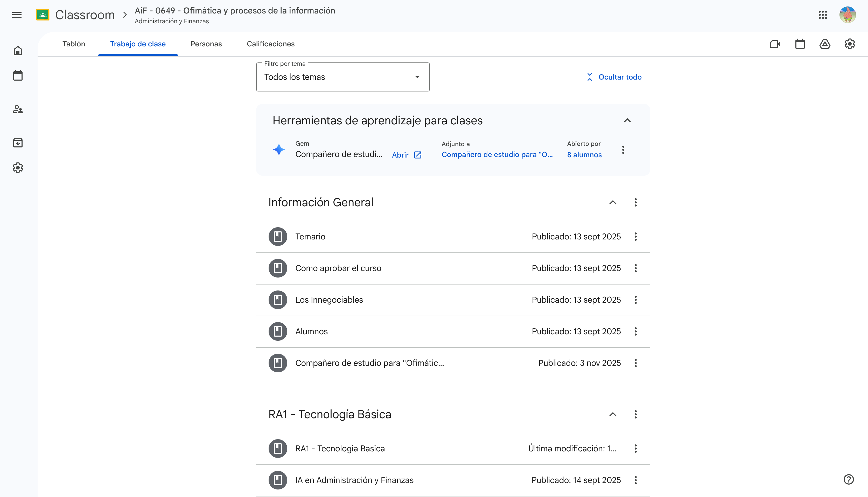Switch to the Calificaciones tab

coord(270,44)
